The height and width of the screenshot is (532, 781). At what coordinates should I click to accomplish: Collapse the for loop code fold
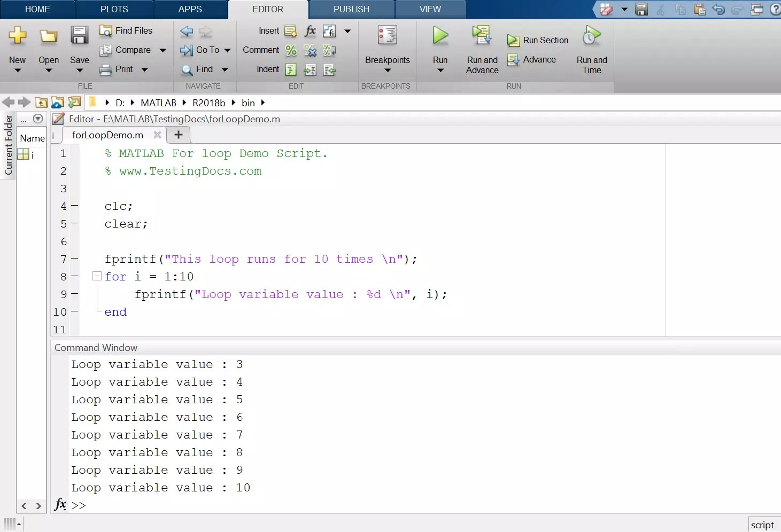tap(97, 276)
